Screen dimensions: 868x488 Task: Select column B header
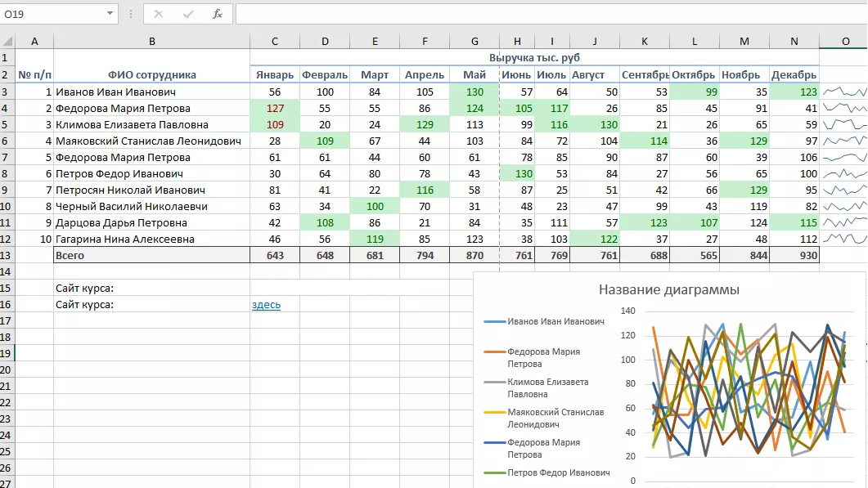151,41
